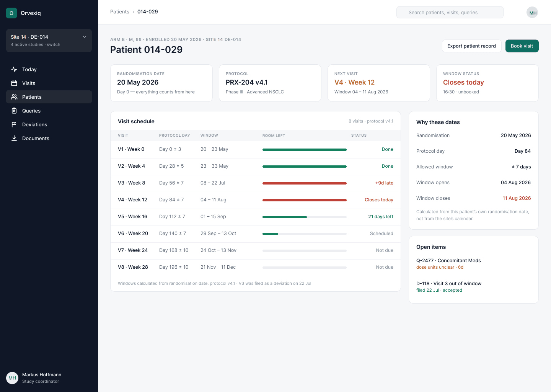This screenshot has width=551, height=392.
Task: Click the Window closes date '11 Aug 2026'
Action: 517,198
